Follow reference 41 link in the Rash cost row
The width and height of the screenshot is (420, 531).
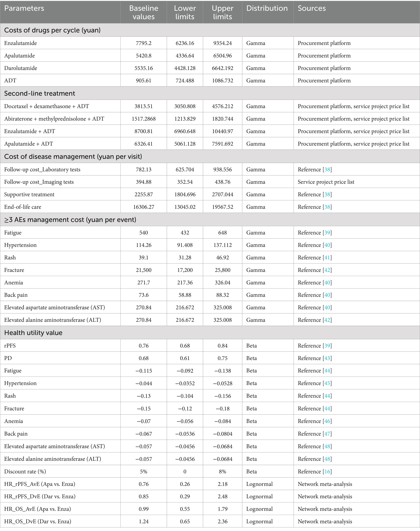[x=327, y=258]
